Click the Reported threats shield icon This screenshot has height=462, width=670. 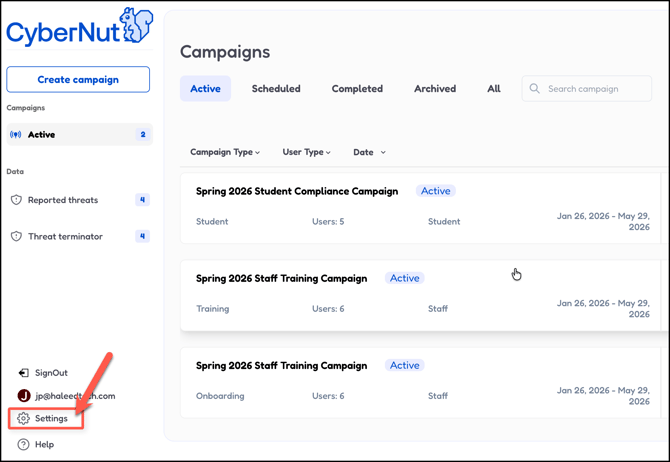[16, 200]
